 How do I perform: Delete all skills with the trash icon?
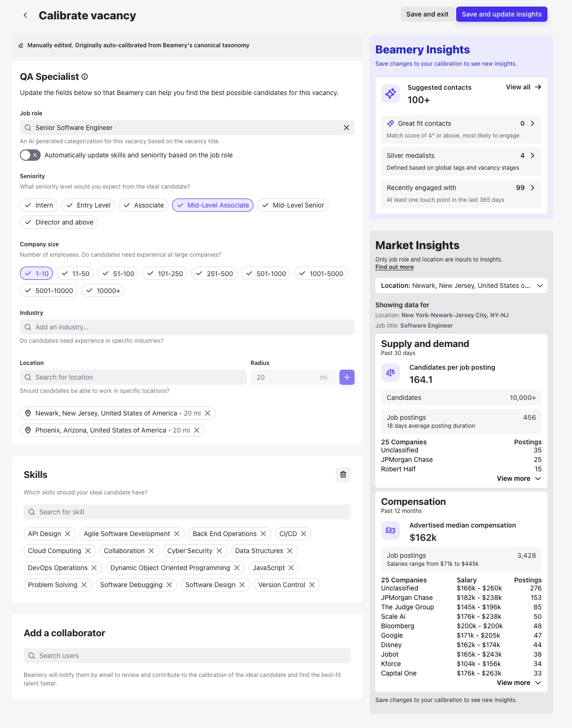343,475
